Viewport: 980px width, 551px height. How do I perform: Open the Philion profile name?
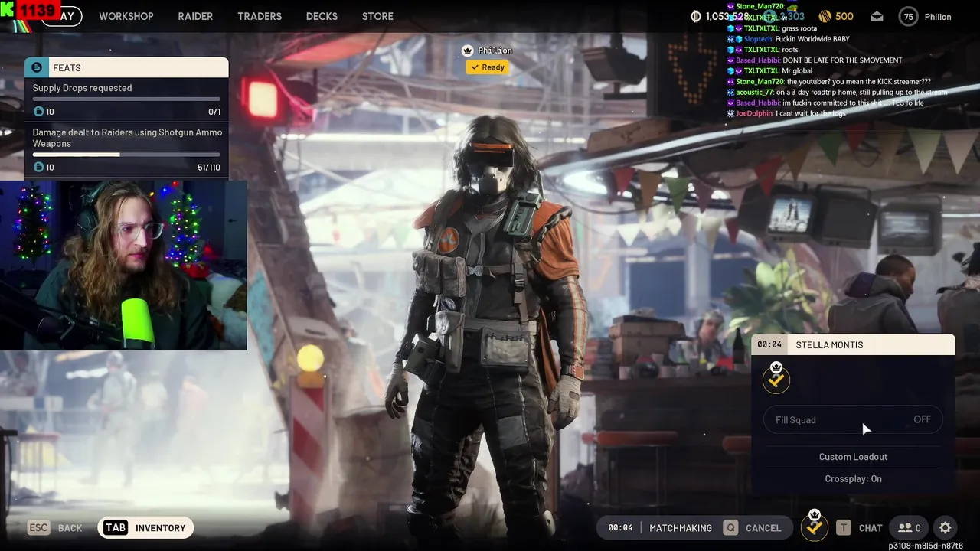click(938, 17)
